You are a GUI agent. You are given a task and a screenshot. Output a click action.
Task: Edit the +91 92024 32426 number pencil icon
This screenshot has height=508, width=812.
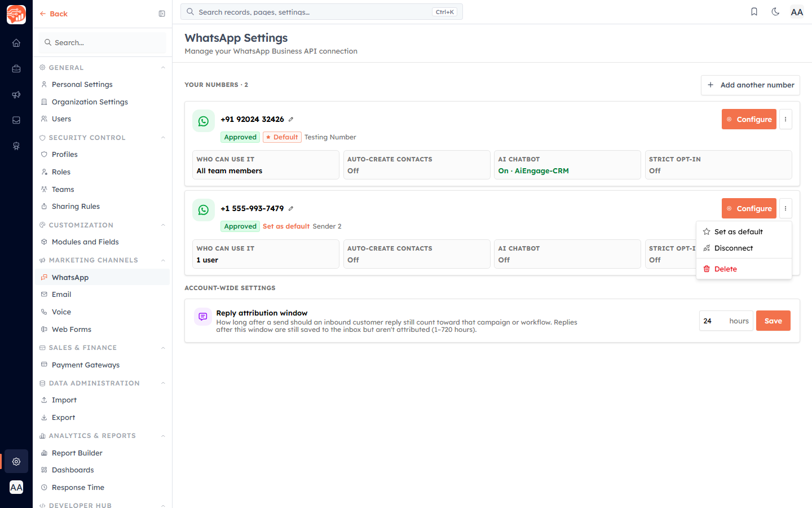pyautogui.click(x=291, y=119)
